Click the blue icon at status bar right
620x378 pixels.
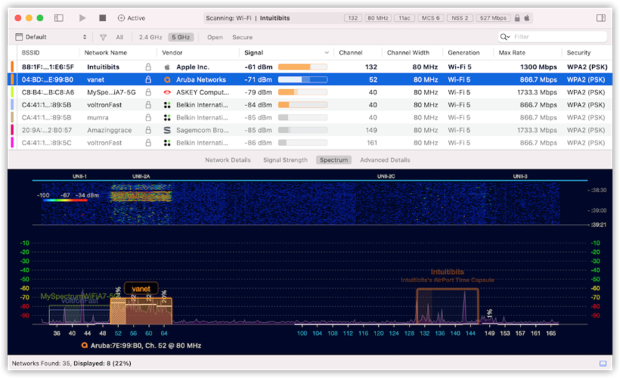603,363
